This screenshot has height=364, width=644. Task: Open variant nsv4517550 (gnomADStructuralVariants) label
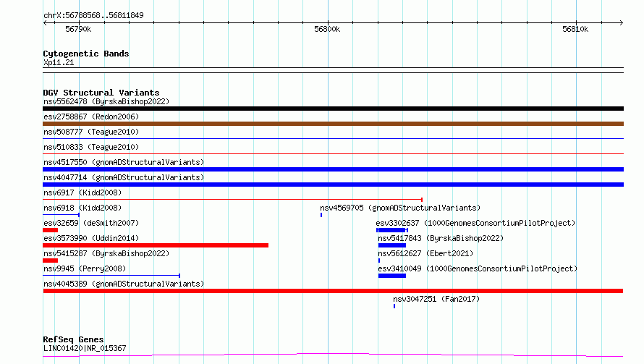pyautogui.click(x=124, y=162)
